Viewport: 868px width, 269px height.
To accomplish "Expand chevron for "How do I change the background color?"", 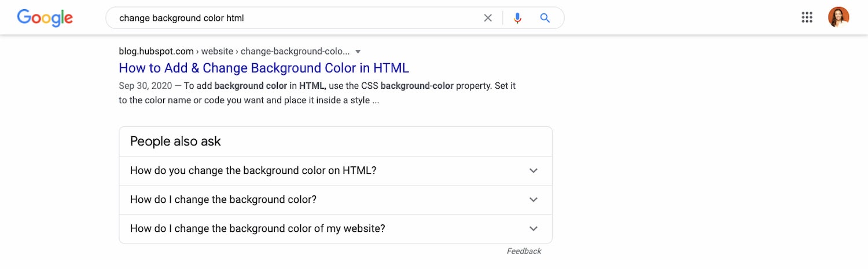I will 534,200.
